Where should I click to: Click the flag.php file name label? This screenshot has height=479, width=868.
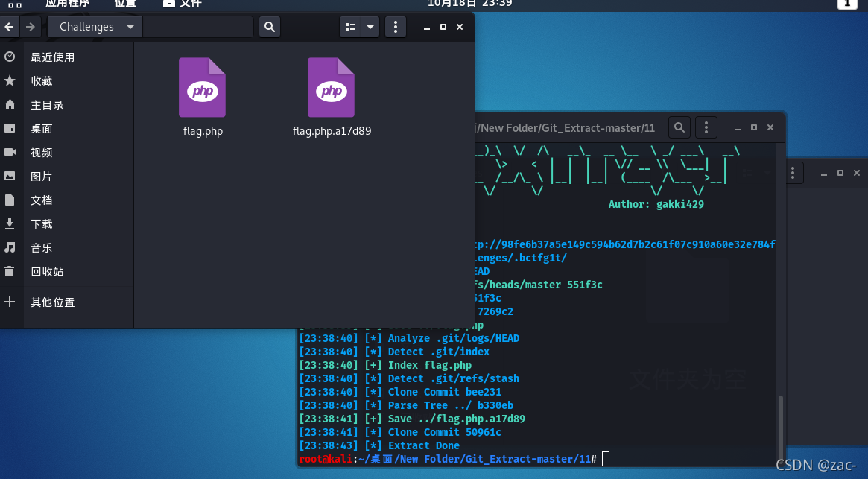(203, 131)
